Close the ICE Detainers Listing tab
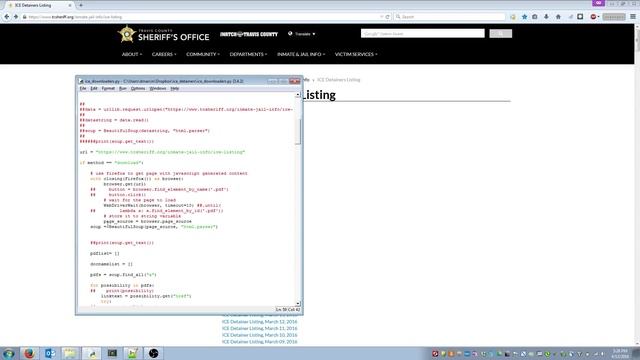Image resolution: width=640 pixels, height=360 pixels. click(x=70, y=5)
